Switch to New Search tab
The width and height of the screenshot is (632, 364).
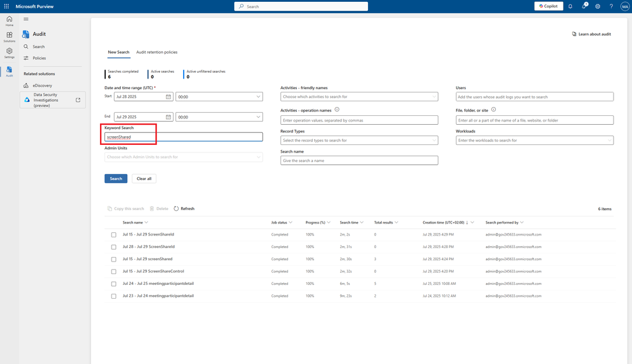[118, 53]
